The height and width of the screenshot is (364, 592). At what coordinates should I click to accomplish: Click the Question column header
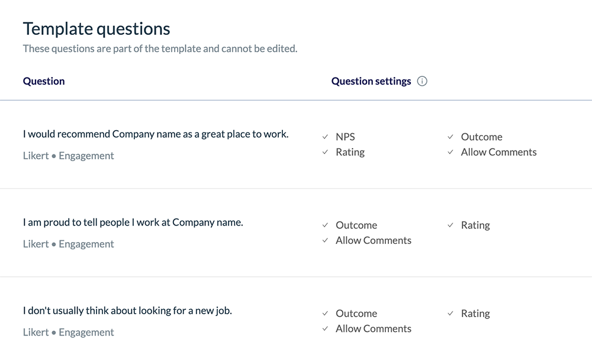click(x=44, y=82)
